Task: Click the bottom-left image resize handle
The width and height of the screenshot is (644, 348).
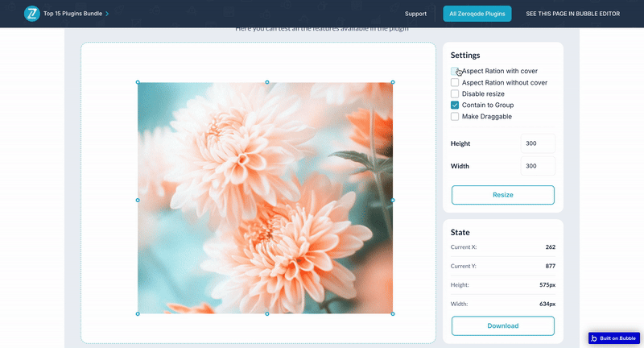Action: (x=138, y=314)
